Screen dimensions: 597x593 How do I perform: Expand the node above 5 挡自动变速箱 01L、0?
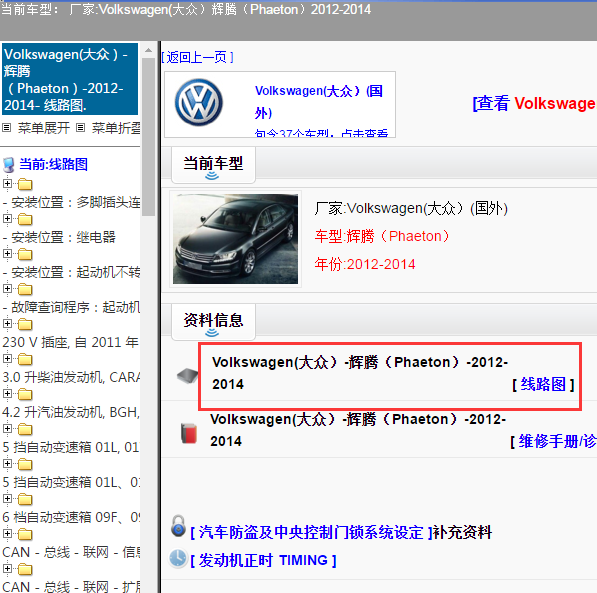coord(7,464)
